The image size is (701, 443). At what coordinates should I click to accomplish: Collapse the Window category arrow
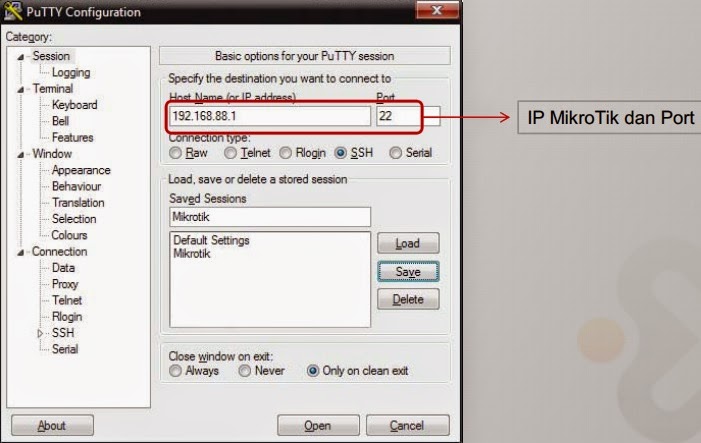[x=21, y=155]
